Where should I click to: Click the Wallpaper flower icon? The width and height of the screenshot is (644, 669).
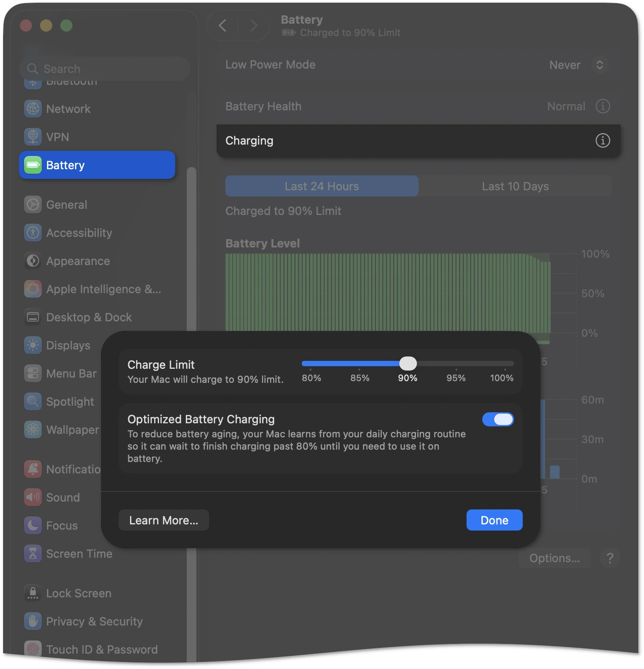coord(33,429)
